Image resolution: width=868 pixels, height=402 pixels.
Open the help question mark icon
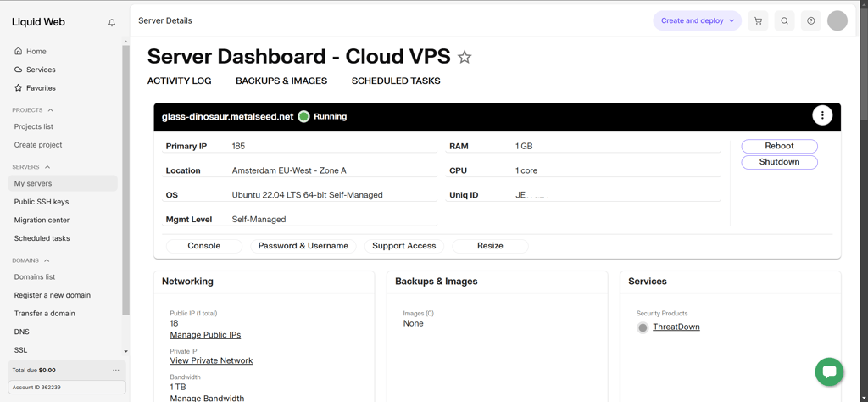811,20
